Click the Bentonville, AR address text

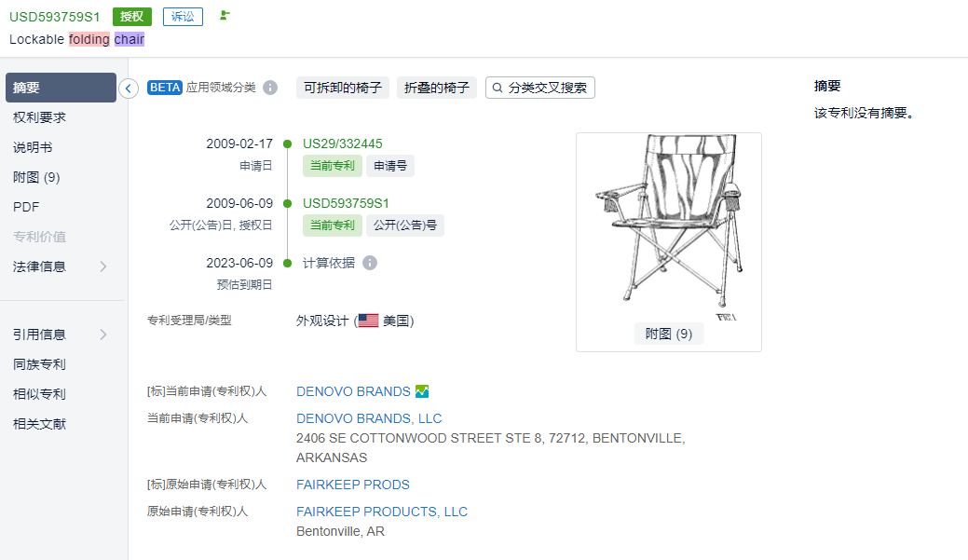[340, 532]
